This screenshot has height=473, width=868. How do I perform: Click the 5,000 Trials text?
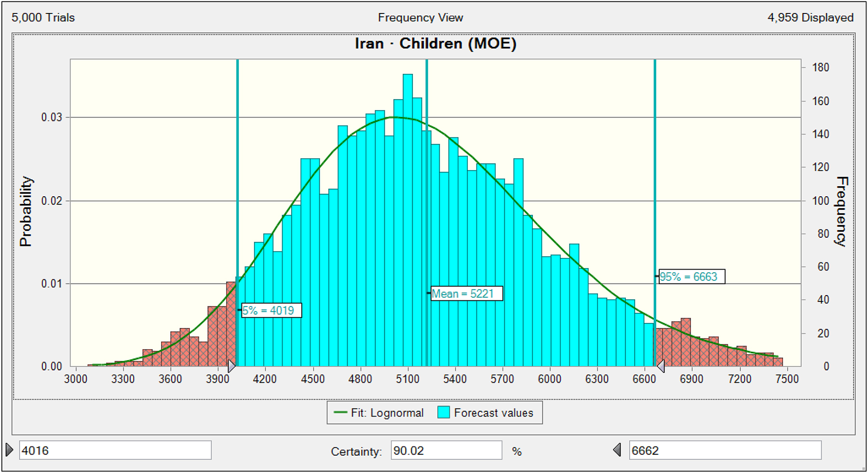point(43,18)
